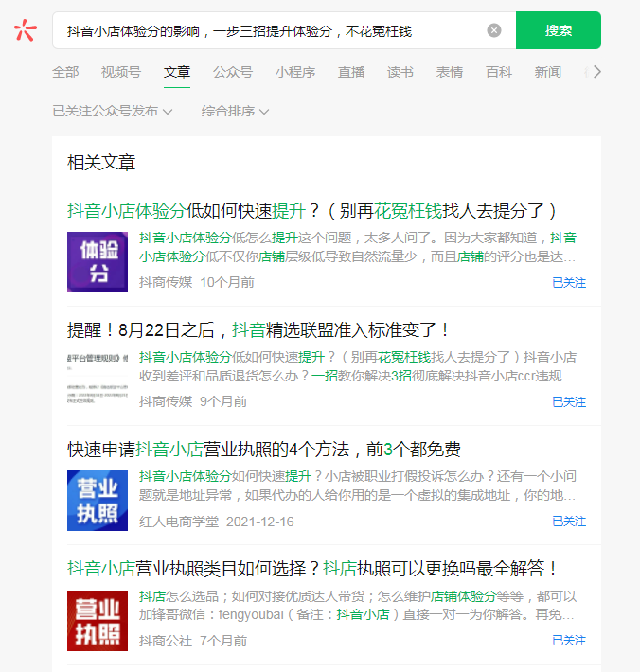
Task: Click the 相关文章 section heading
Action: tap(101, 163)
